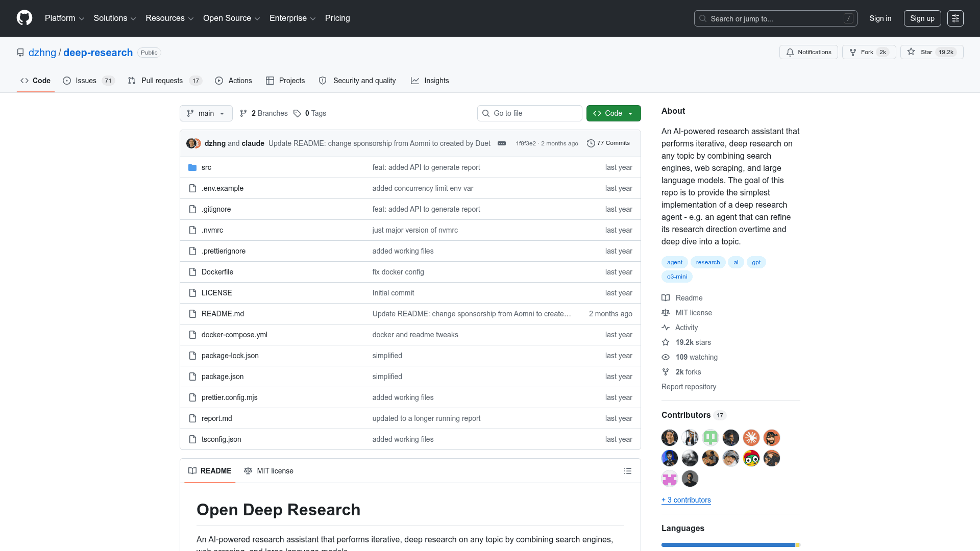Switch to the Projects tab
Screen dimensions: 980x551
285,81
